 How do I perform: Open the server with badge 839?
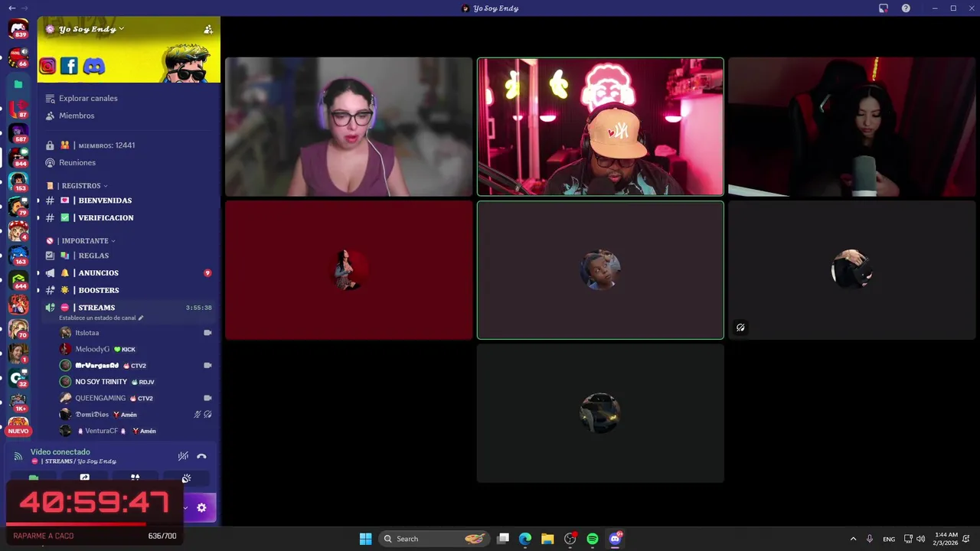point(18,30)
